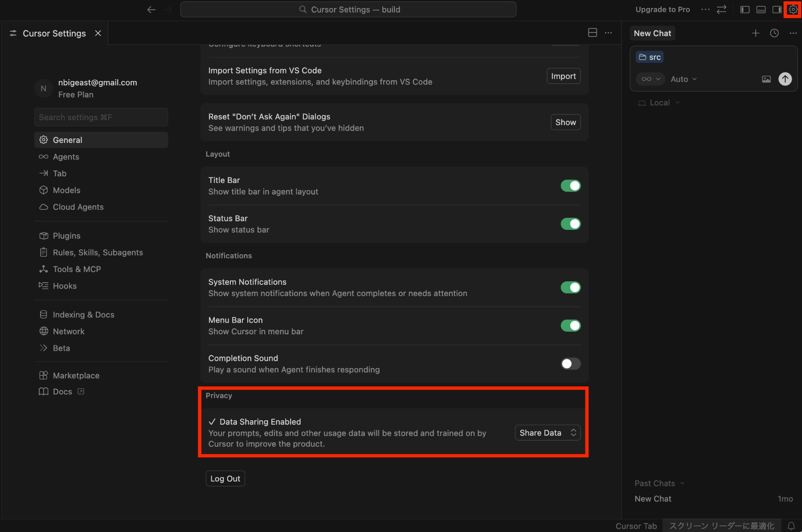802x532 pixels.
Task: Click the Search settings input field
Action: [x=101, y=117]
